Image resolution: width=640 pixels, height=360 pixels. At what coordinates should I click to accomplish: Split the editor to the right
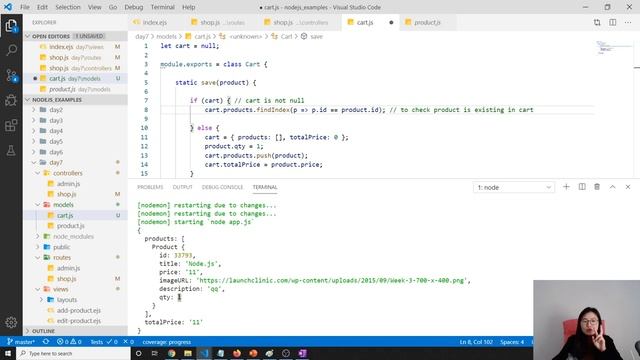612,22
